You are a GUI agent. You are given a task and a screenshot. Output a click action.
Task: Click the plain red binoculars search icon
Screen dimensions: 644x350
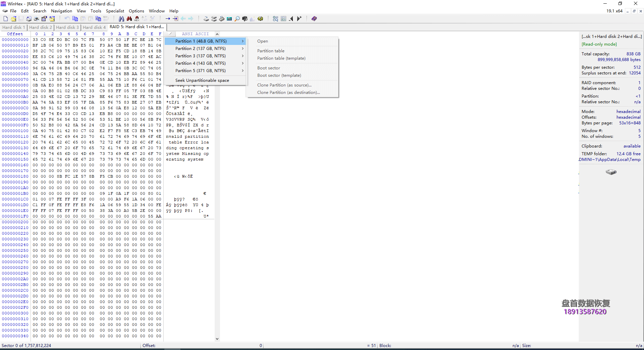pos(129,19)
